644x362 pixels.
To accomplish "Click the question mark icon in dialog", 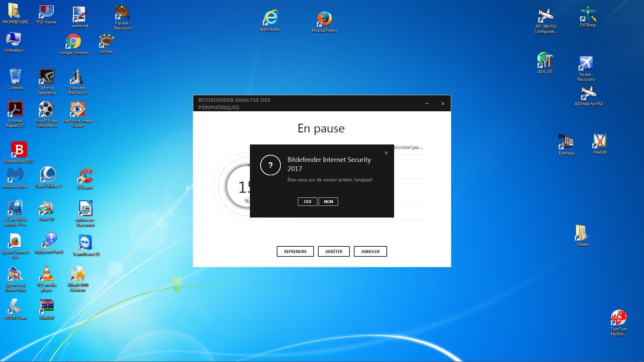I will (270, 165).
